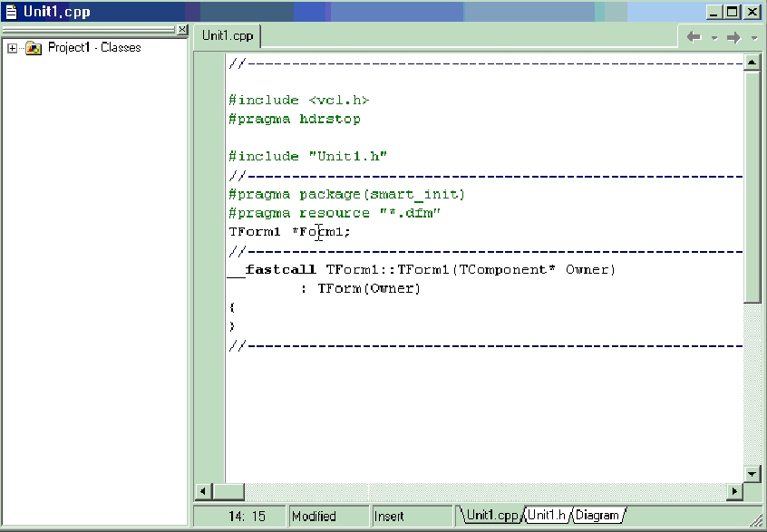Click the vertical scrollbar up arrow

click(752, 63)
